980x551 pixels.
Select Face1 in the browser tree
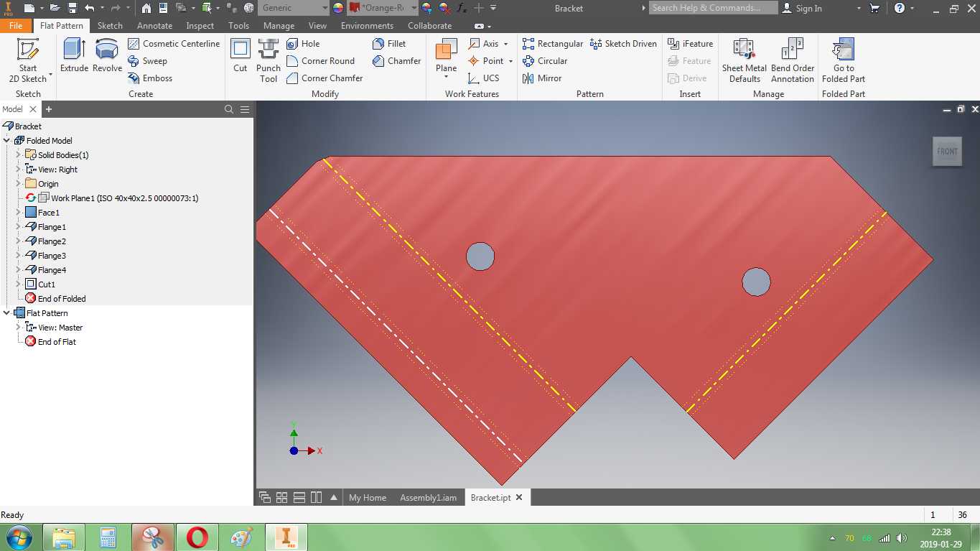point(42,213)
